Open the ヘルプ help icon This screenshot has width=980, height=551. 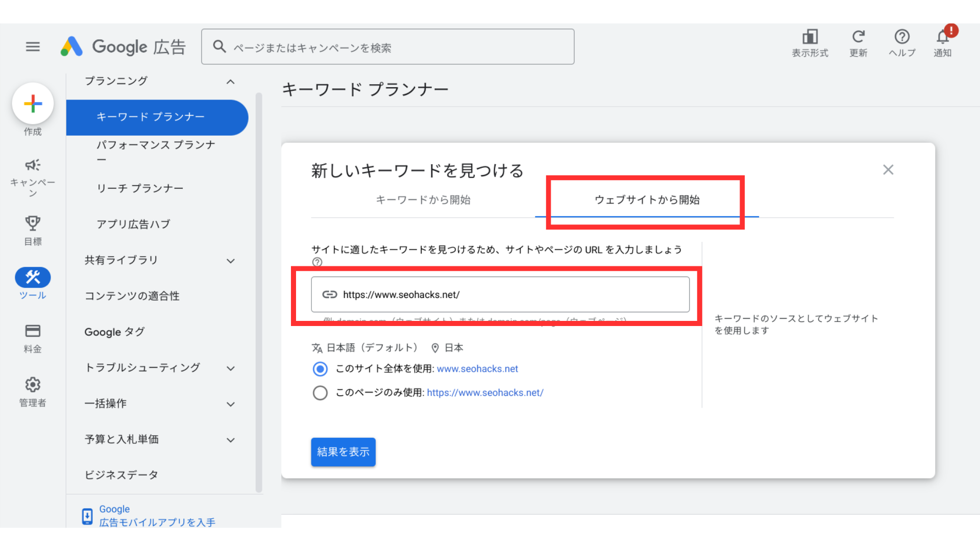coord(902,37)
